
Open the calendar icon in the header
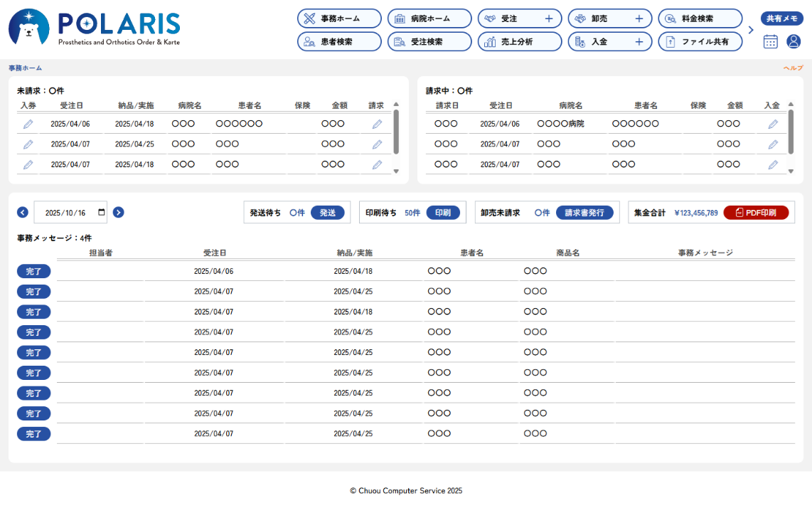pyautogui.click(x=771, y=41)
